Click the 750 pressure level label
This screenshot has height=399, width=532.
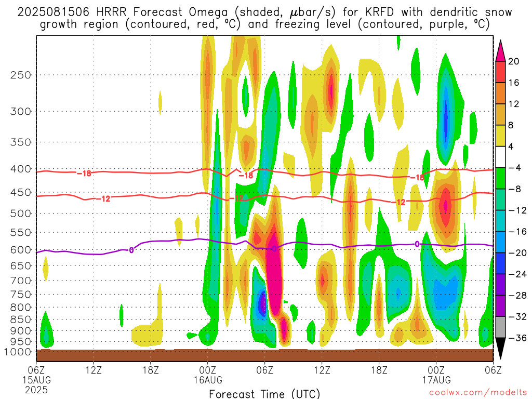[21, 295]
